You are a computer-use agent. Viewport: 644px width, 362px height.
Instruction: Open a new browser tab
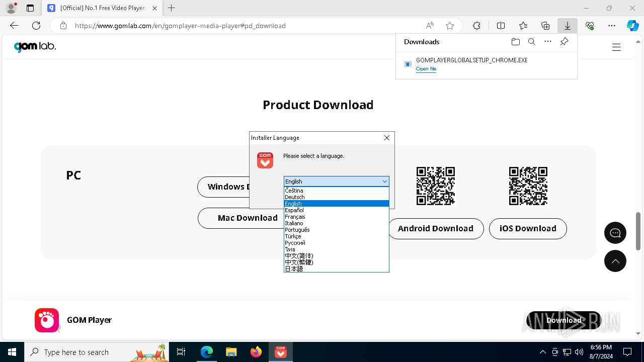click(x=172, y=8)
